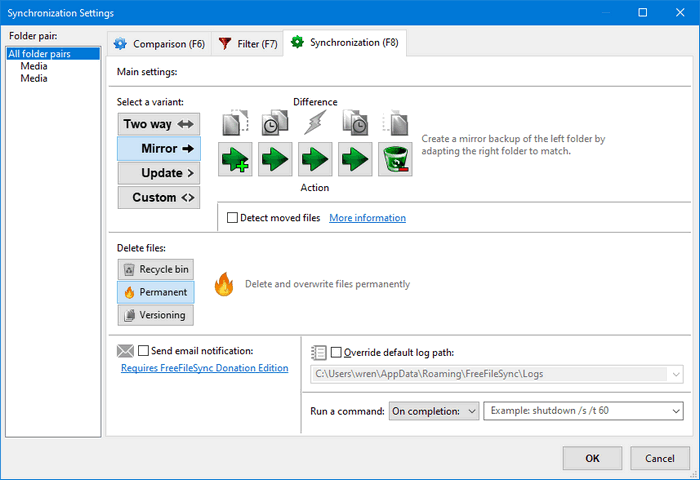The width and height of the screenshot is (700, 480).
Task: Click the orange flame permanent delete icon
Action: (223, 285)
